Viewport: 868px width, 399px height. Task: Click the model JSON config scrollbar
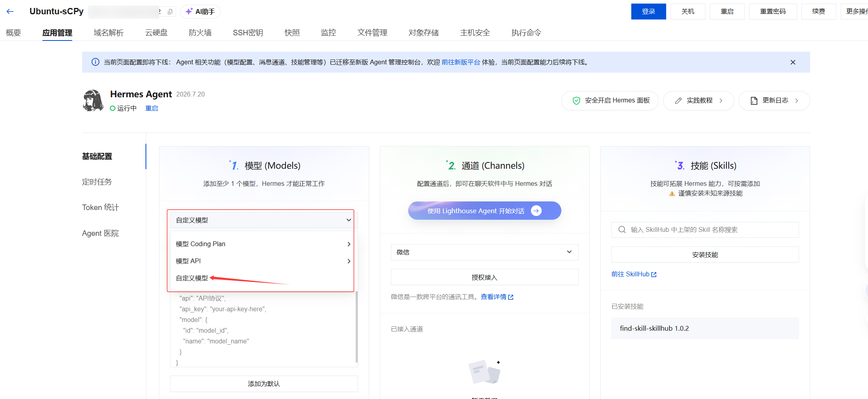coord(356,327)
